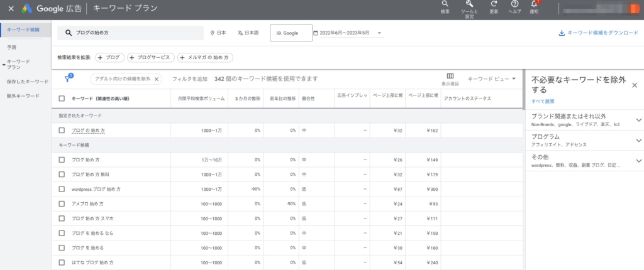Check the ブログ を 始める なら row
The width and height of the screenshot is (644, 270).
pyautogui.click(x=62, y=233)
